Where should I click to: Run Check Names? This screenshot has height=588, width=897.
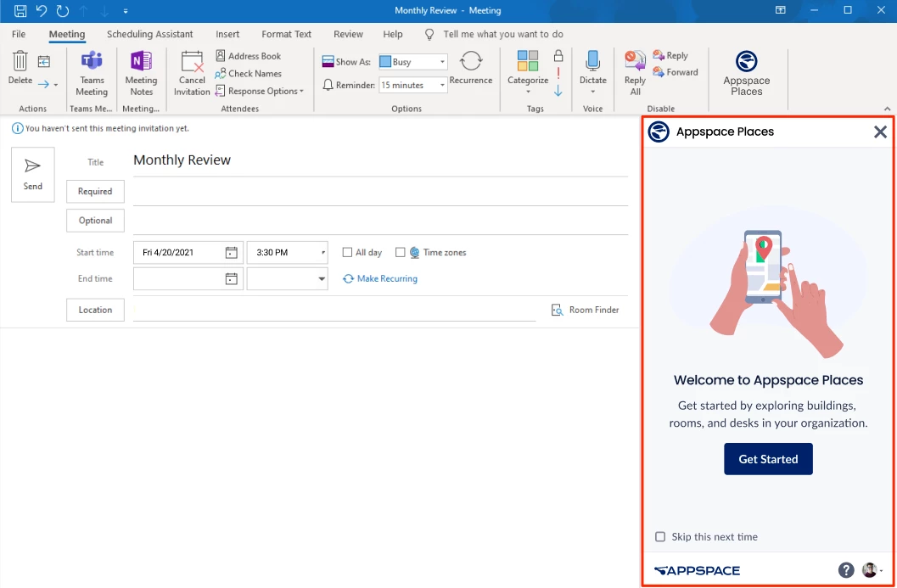click(249, 74)
